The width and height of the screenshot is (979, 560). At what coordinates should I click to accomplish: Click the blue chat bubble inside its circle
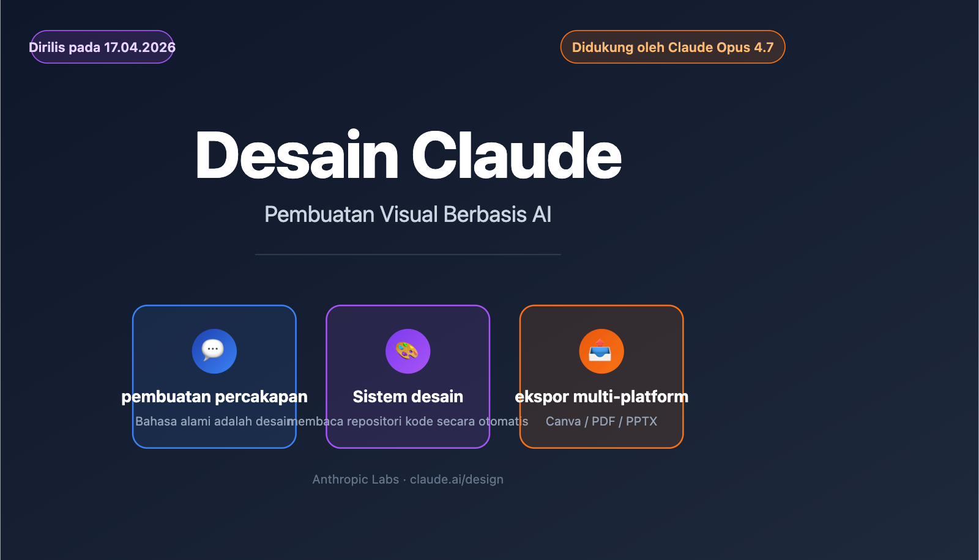(x=214, y=350)
